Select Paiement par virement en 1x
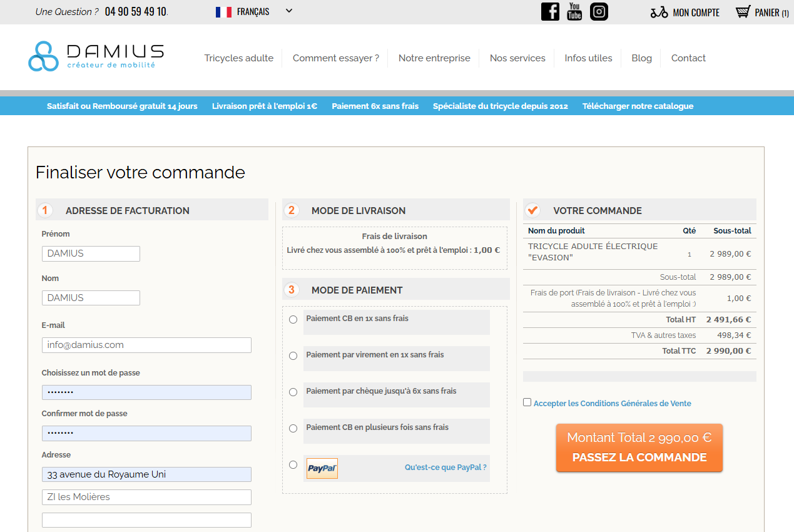Screen dimensions: 794x532 point(293,356)
